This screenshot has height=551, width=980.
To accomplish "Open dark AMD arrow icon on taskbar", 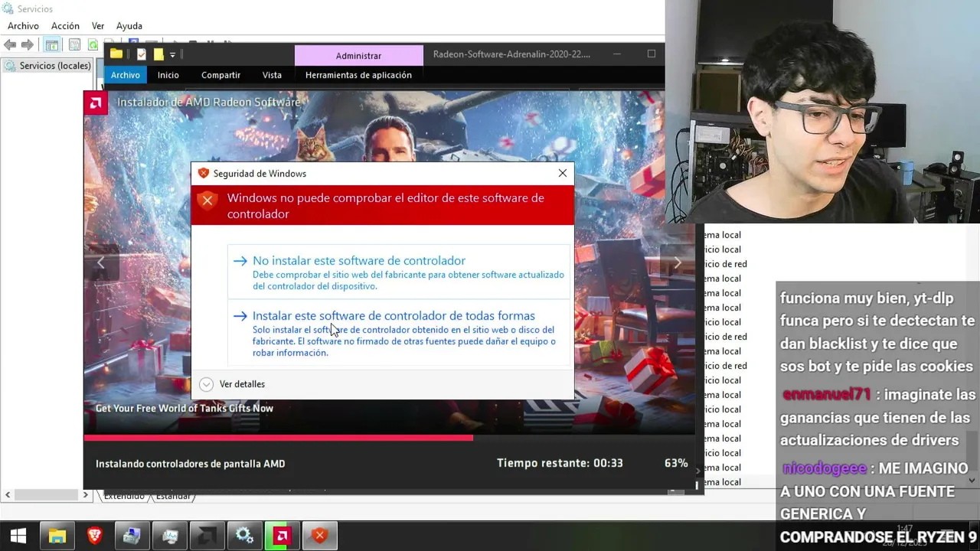I will pos(207,536).
